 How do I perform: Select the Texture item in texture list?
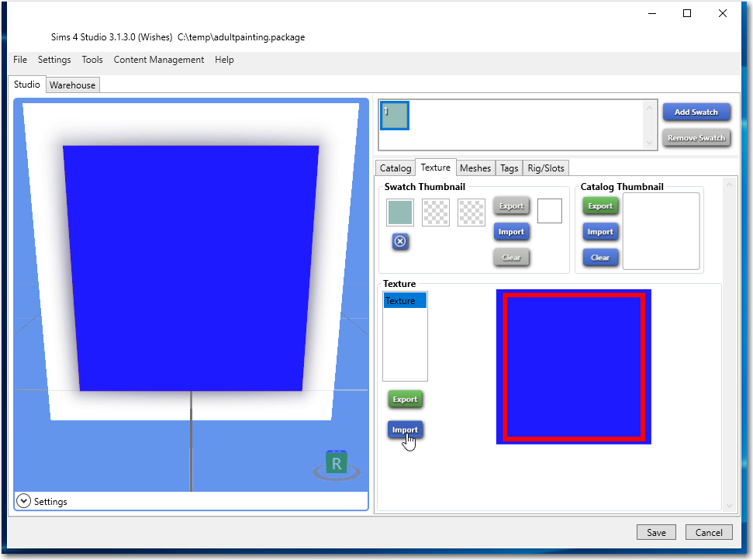click(x=405, y=301)
